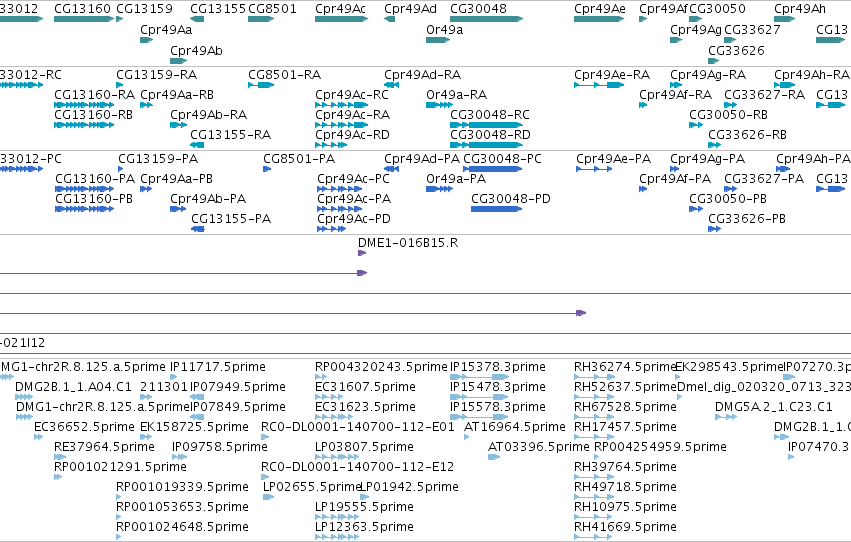Select the CG13160-RB transcript label

[93, 114]
